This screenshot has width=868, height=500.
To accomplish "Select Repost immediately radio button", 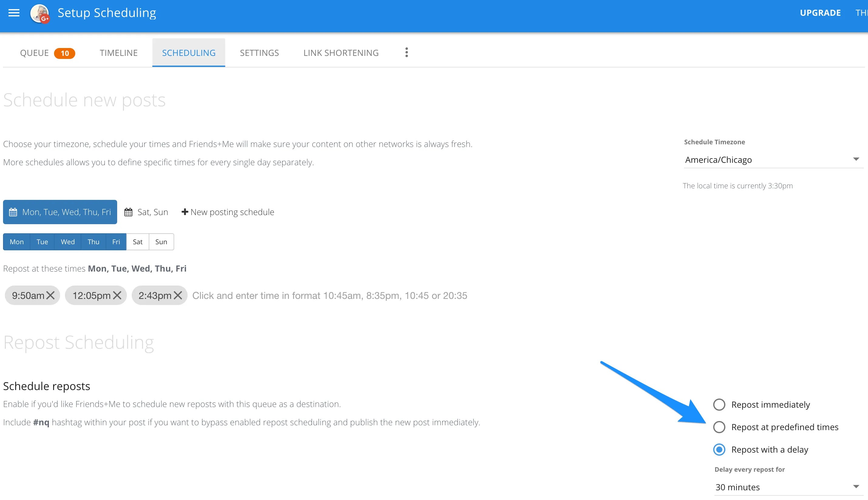I will (x=719, y=405).
